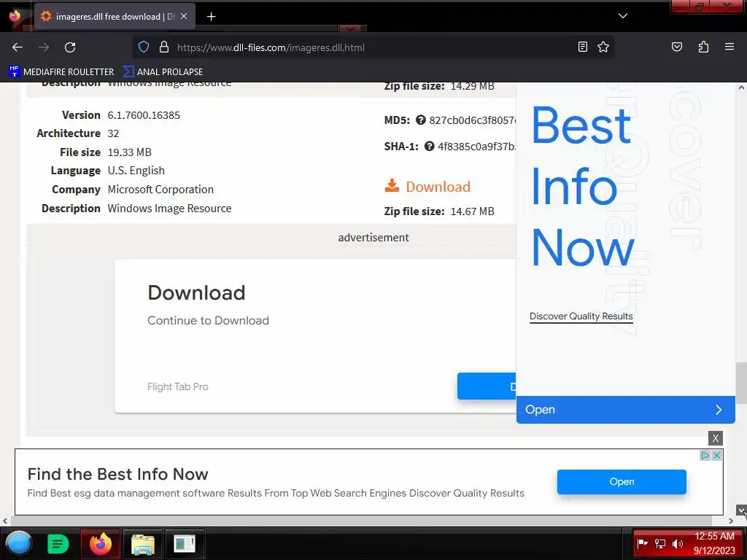Open the window-like app icon in taskbar
Screen dimensions: 747x560
185,543
